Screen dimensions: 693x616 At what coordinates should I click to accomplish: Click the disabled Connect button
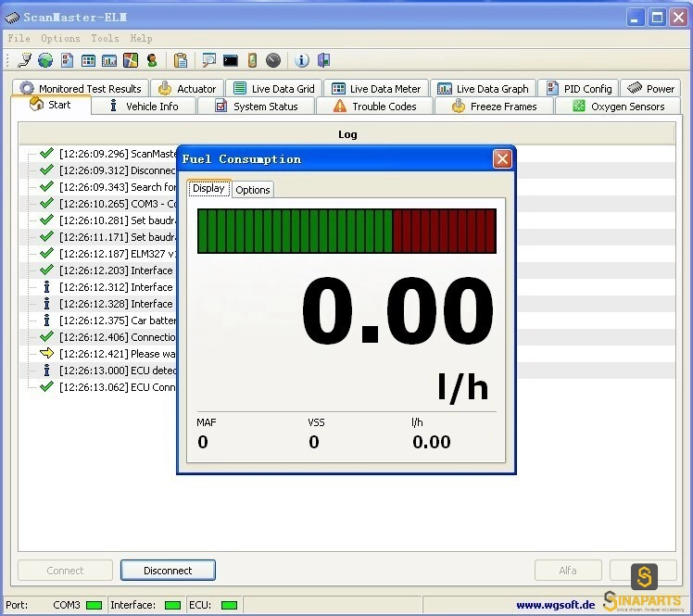click(65, 570)
